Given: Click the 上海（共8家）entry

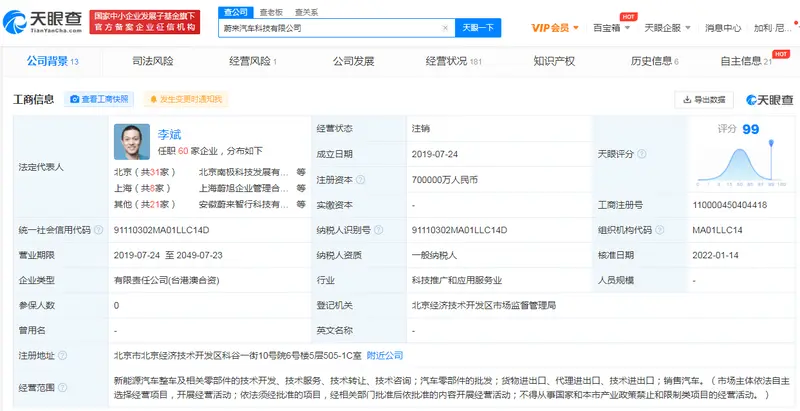Looking at the screenshot, I should (x=142, y=188).
